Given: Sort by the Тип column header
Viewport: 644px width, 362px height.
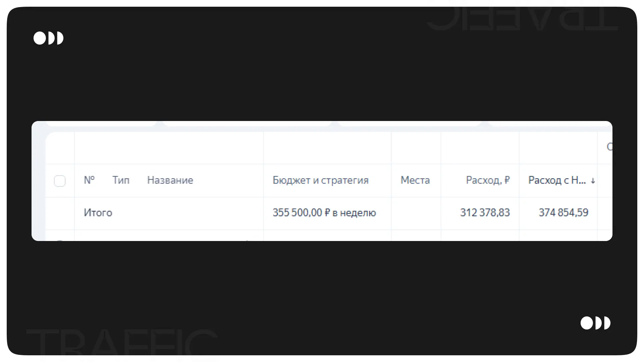Looking at the screenshot, I should [121, 180].
